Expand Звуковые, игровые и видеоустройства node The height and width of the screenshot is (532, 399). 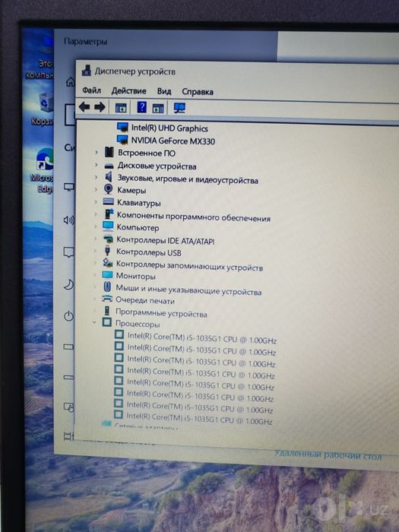click(x=96, y=177)
